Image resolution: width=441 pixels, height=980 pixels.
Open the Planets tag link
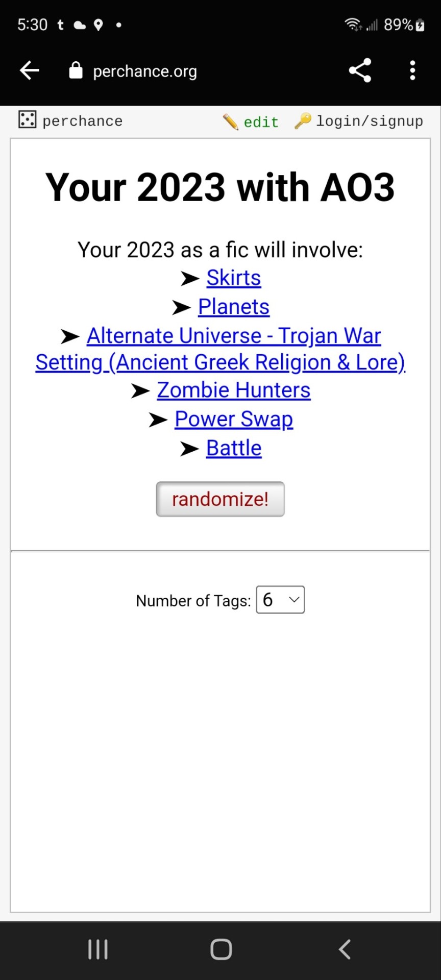(x=234, y=307)
